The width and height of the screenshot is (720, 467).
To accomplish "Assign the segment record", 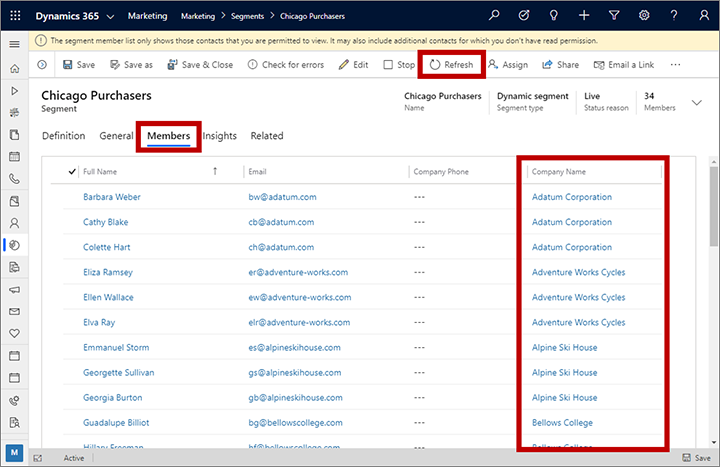I will pyautogui.click(x=508, y=65).
